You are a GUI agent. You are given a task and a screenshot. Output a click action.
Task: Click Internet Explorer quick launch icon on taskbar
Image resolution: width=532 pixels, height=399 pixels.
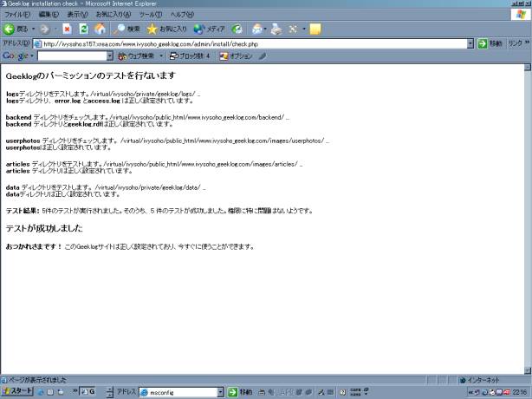click(x=41, y=392)
